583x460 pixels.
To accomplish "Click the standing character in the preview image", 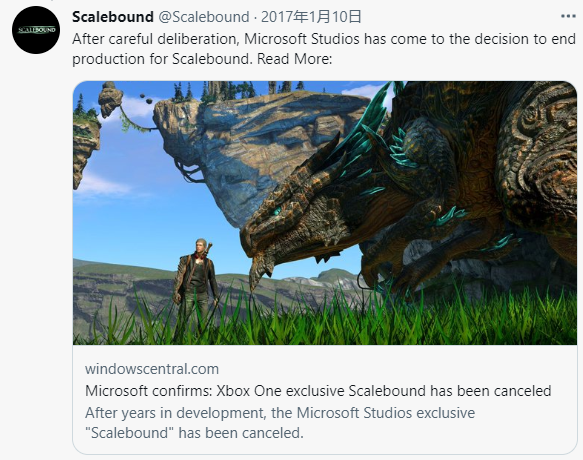I will pos(196,284).
